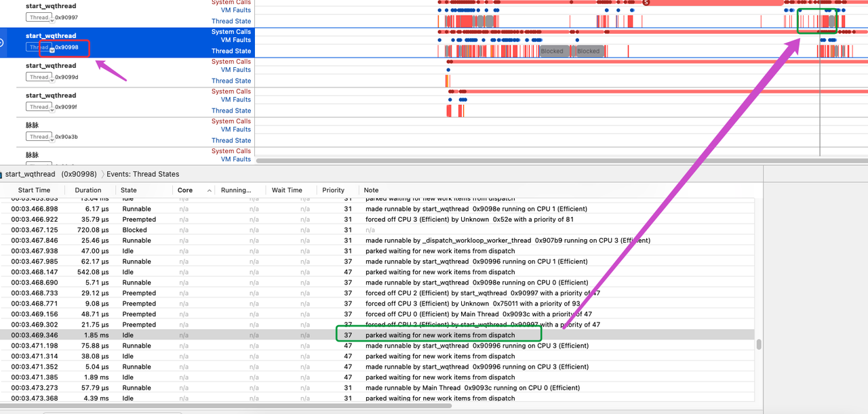Screen dimensions: 868x414
Task: Sort by the Start Time column header
Action: click(34, 190)
